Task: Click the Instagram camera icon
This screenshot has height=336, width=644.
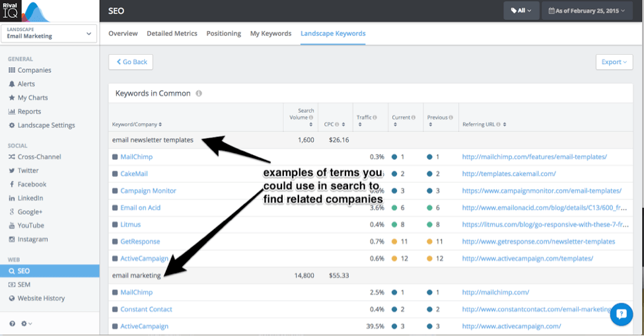Action: pyautogui.click(x=12, y=239)
